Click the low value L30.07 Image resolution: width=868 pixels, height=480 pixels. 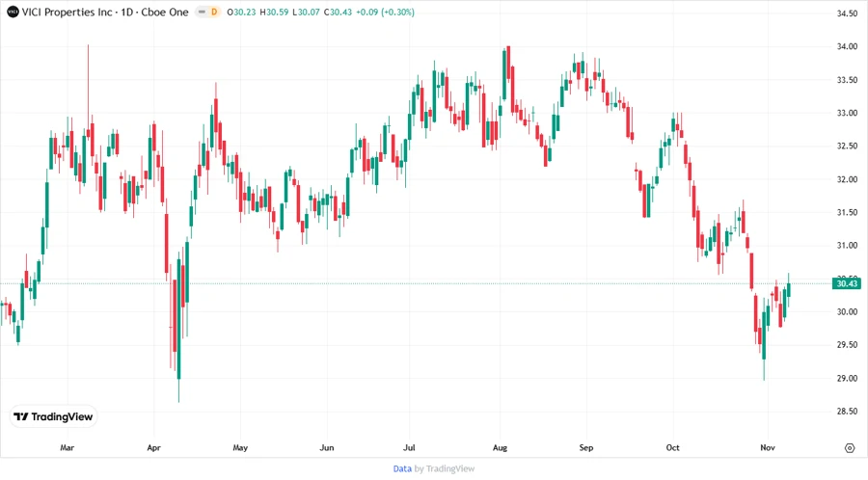pos(306,12)
